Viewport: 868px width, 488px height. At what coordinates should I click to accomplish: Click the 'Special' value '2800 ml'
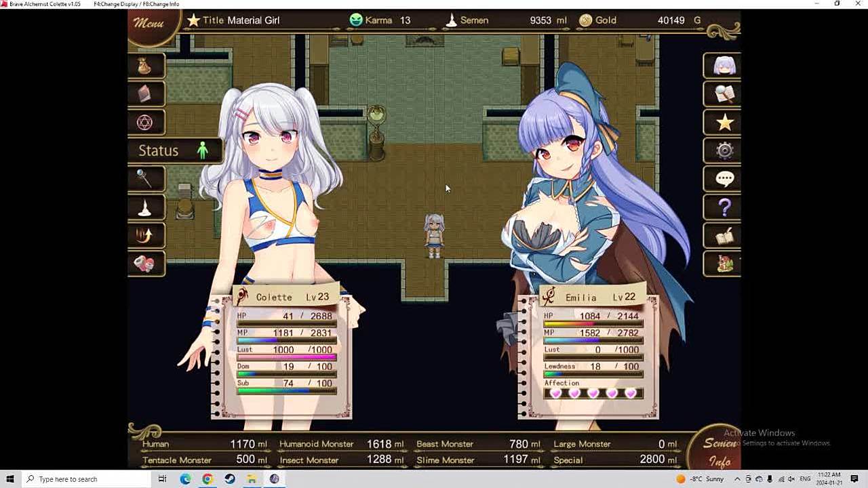658,460
